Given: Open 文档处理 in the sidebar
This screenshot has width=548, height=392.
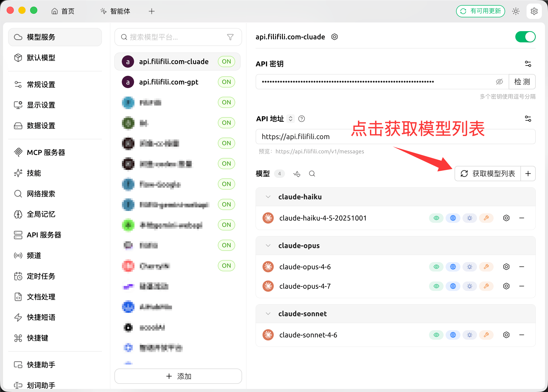Looking at the screenshot, I should (55, 297).
